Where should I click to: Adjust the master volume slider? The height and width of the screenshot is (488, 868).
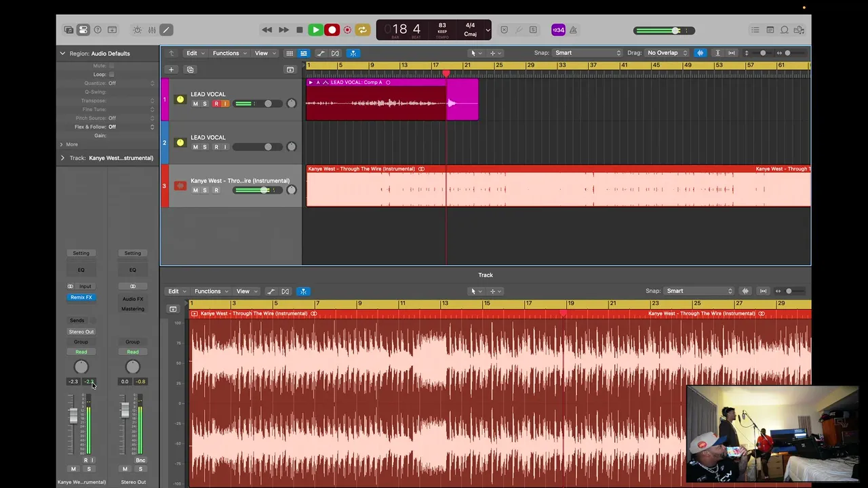(664, 30)
